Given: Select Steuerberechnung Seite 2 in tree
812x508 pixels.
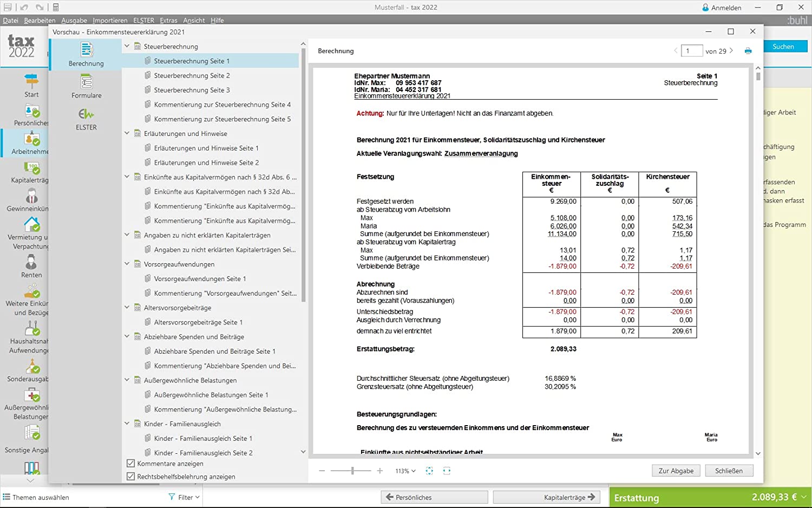Looking at the screenshot, I should click(x=192, y=75).
